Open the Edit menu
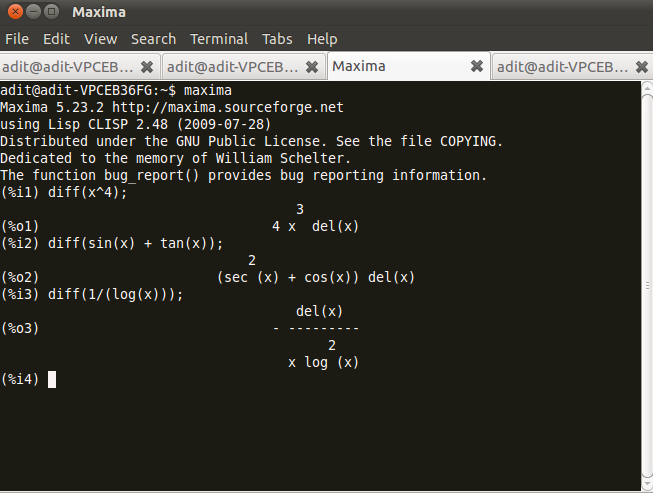This screenshot has width=653, height=493. click(56, 39)
